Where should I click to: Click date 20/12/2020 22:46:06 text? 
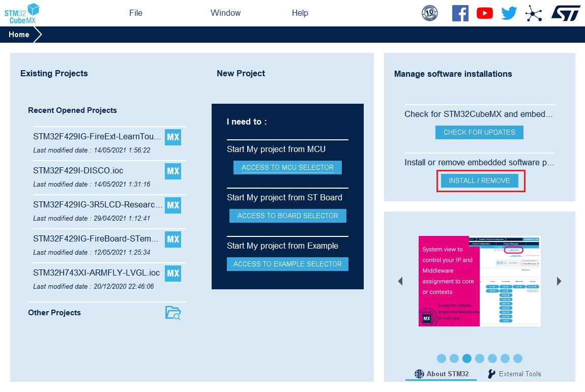(124, 286)
